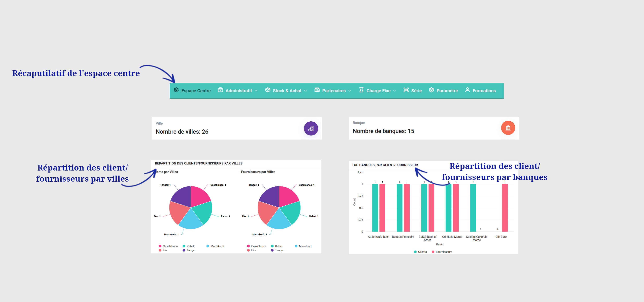Click 'TOP BANQUES PAR CLIENT/FOURNISSEUR' title
The height and width of the screenshot is (302, 644).
click(385, 165)
